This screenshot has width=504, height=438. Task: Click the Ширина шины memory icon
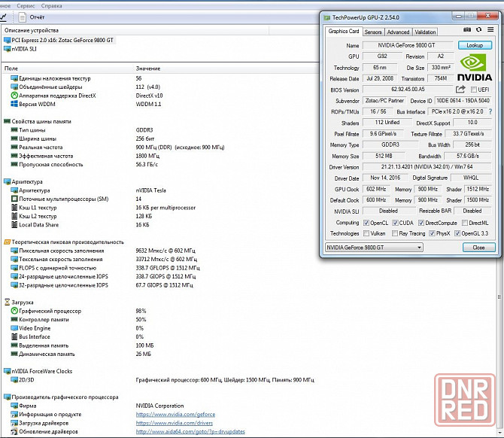14,138
